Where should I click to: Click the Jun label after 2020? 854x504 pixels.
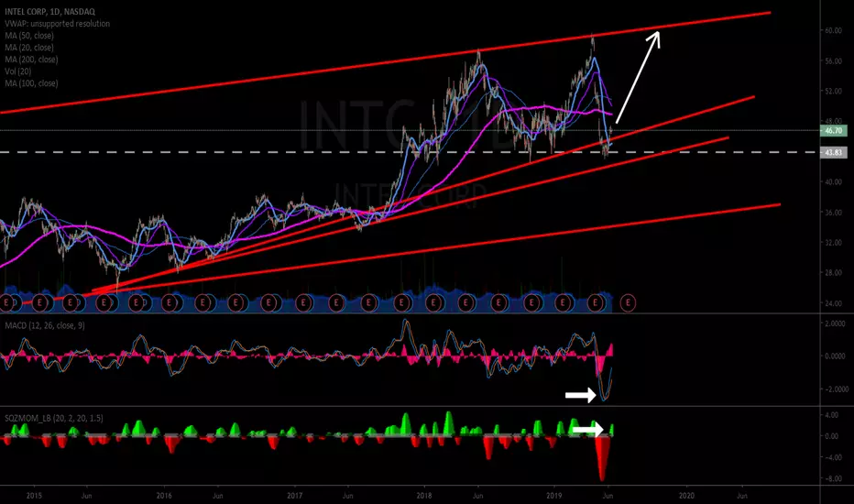742,496
